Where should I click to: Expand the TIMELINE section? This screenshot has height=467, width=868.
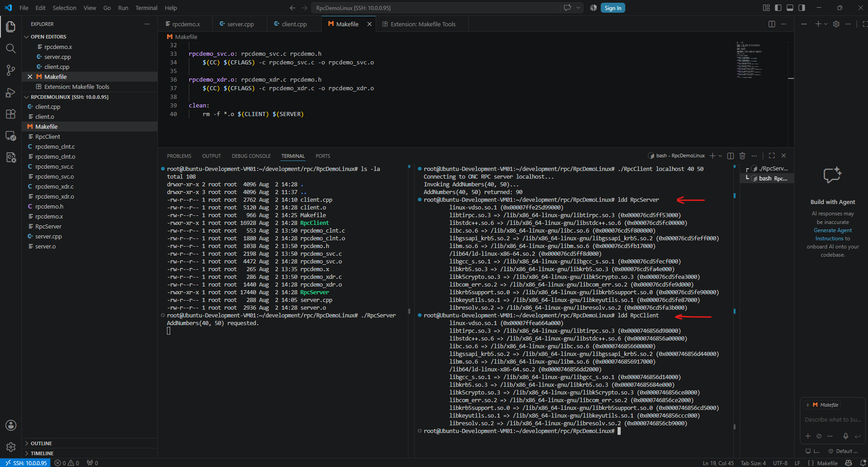pyautogui.click(x=90, y=453)
